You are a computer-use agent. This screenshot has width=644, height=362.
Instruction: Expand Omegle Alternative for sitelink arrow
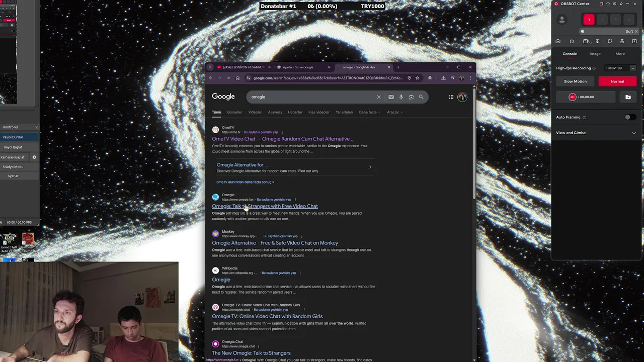coord(370,167)
